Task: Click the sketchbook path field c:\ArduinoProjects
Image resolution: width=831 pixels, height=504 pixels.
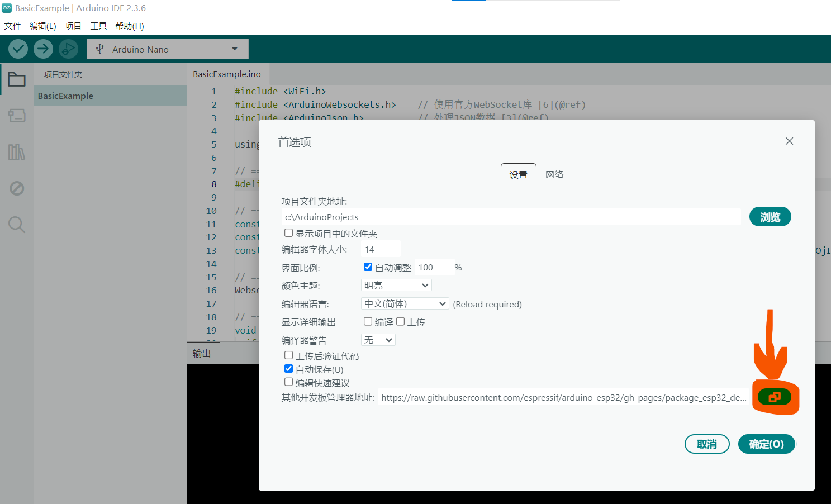Action: (511, 217)
